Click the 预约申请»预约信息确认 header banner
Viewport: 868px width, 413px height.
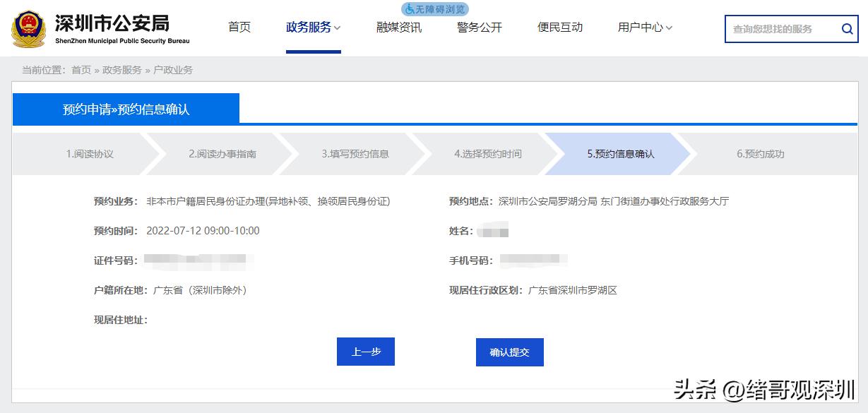click(x=126, y=108)
